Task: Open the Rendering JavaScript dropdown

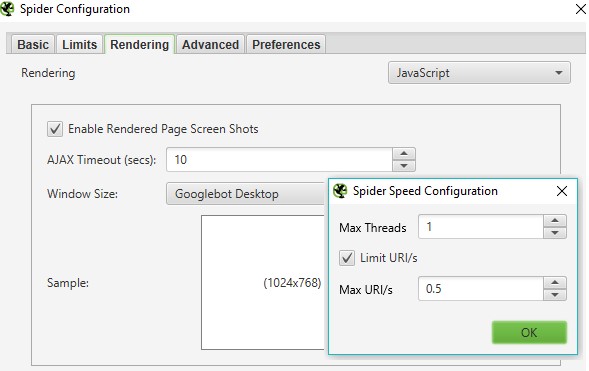Action: click(x=479, y=73)
